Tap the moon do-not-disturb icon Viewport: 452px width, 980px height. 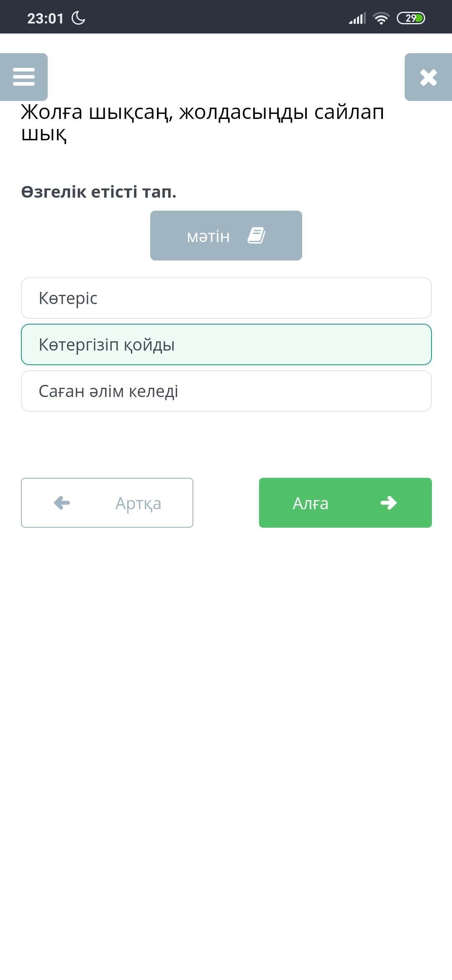tap(79, 18)
